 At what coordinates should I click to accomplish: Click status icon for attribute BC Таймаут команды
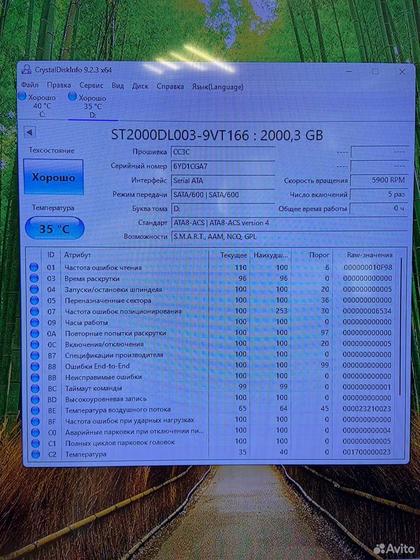(35, 388)
